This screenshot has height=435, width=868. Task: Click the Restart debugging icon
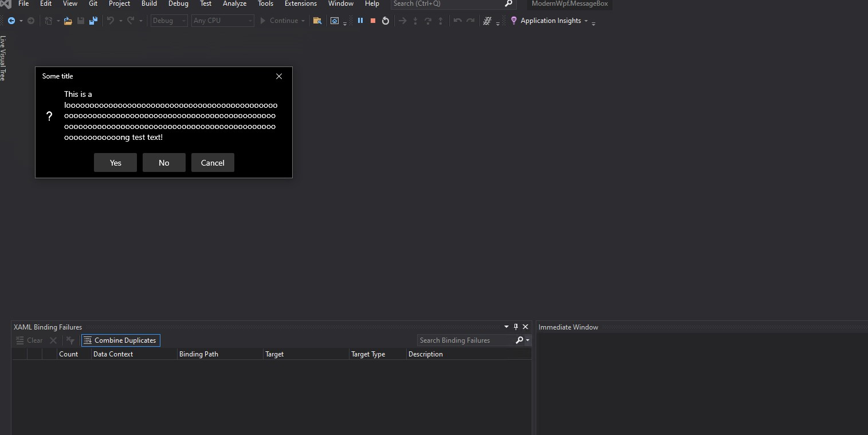pos(385,21)
